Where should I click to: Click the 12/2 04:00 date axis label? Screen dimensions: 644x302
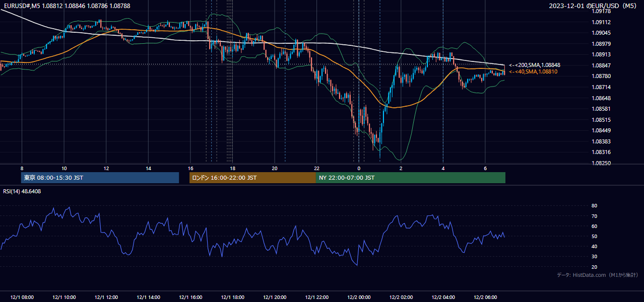[x=443, y=297]
